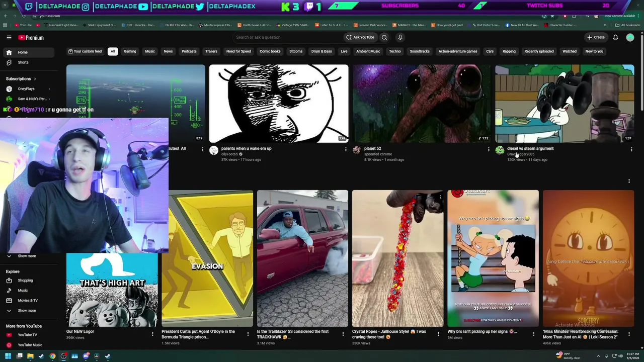
Task: Open the Sam & Nick's Per... subscription
Action: coord(28,99)
